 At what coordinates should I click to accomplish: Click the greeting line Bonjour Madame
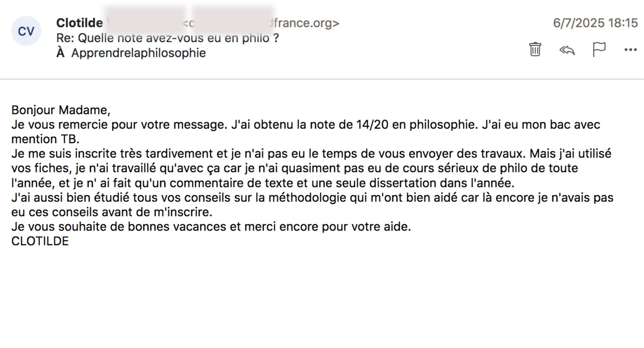click(x=61, y=110)
